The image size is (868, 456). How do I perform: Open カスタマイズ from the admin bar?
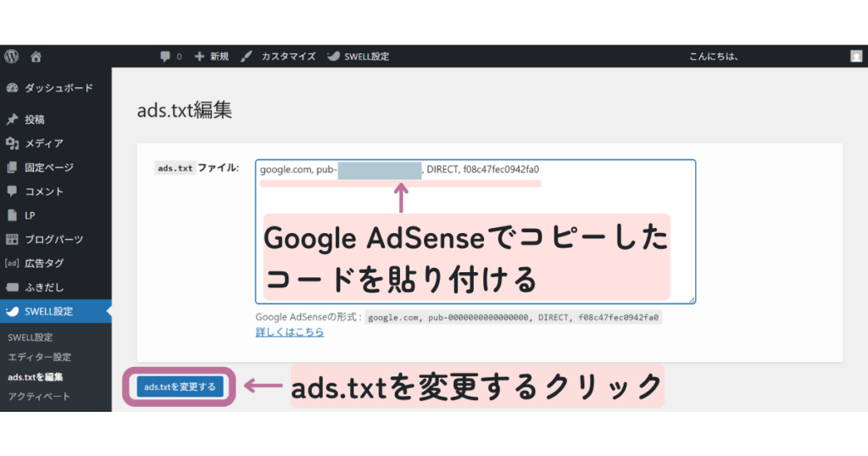click(279, 57)
